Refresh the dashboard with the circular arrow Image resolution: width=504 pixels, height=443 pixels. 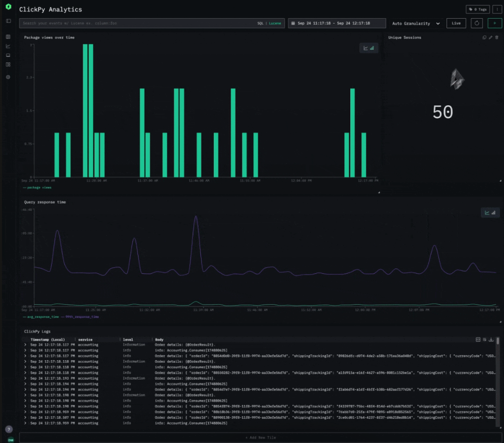[x=477, y=23]
